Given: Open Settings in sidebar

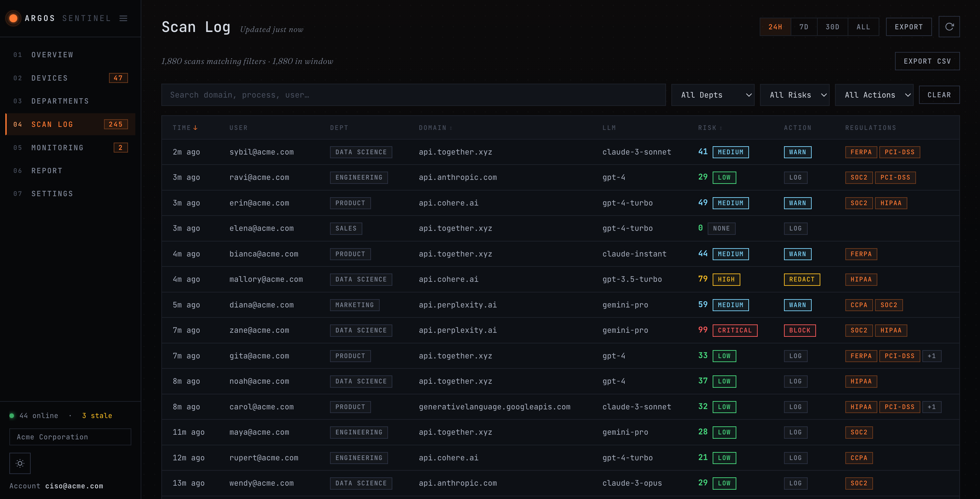Looking at the screenshot, I should click(70, 194).
